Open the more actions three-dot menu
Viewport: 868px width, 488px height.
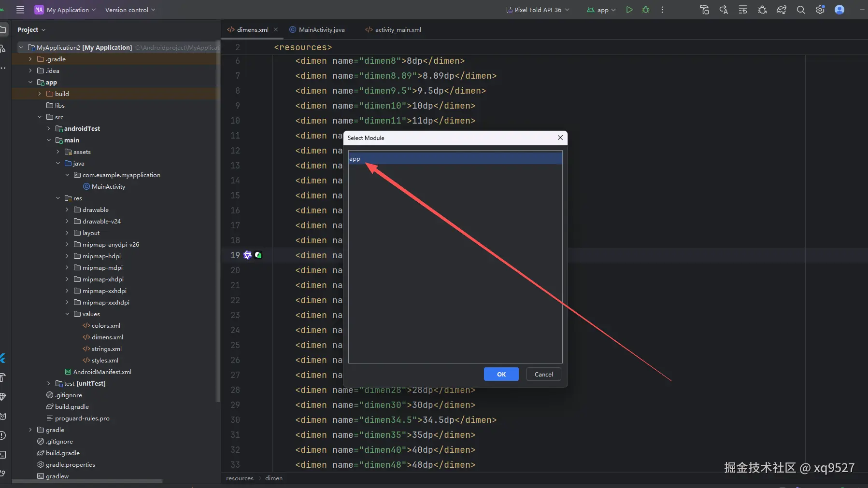pyautogui.click(x=662, y=10)
